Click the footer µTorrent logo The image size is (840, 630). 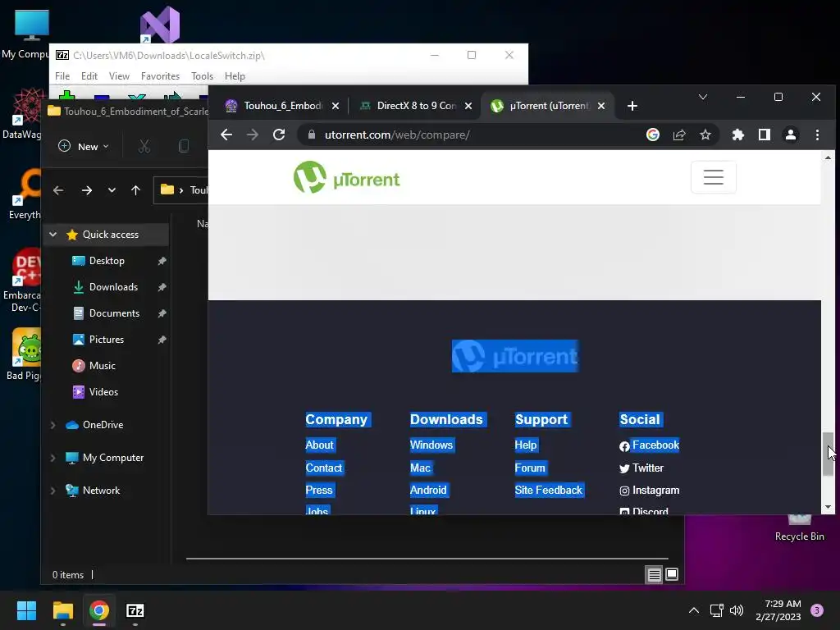coord(515,356)
